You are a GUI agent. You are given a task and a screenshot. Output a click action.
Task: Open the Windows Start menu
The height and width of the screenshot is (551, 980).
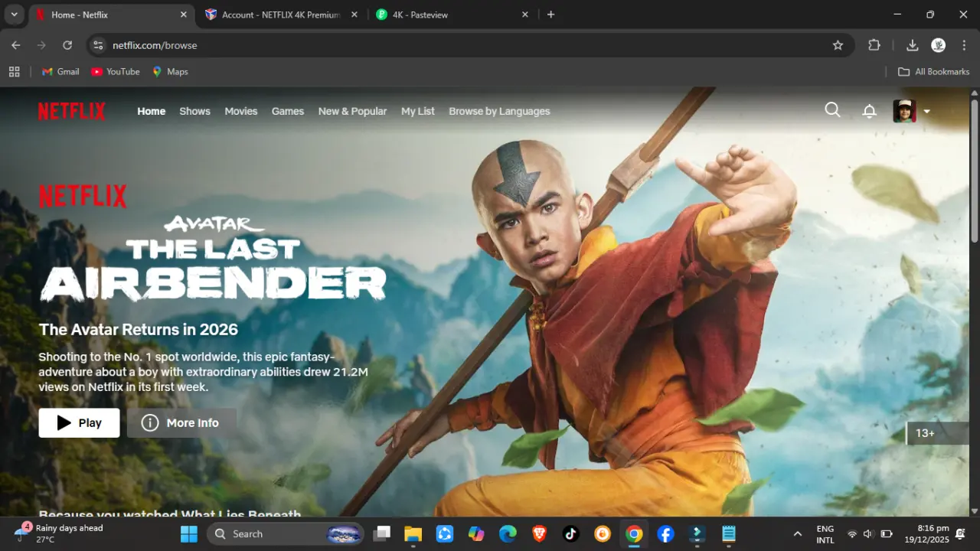tap(189, 533)
